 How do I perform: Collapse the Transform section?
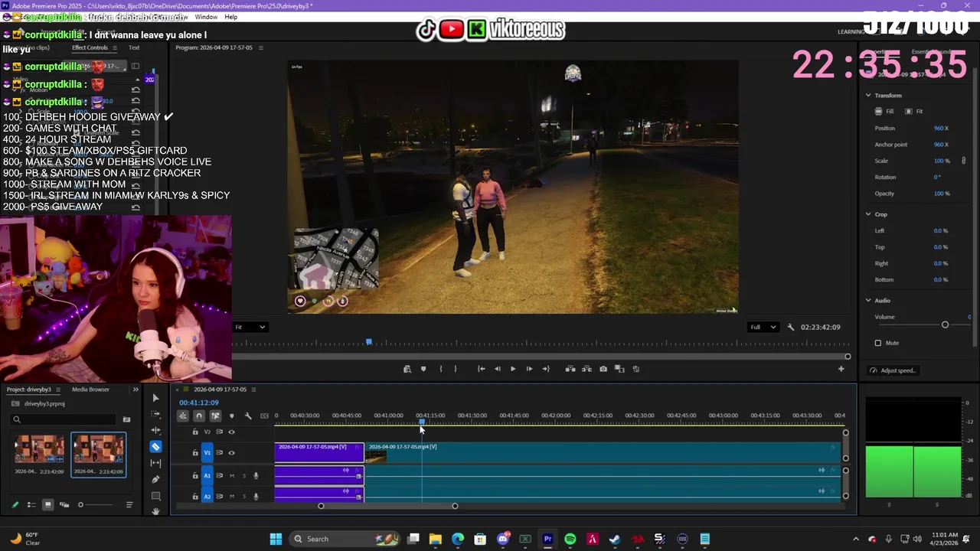(868, 95)
